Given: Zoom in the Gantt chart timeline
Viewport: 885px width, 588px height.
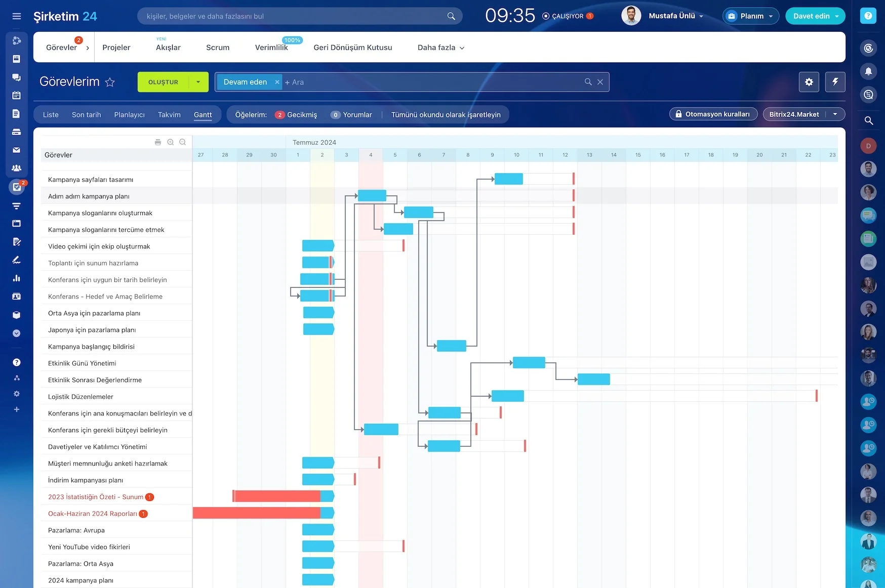Looking at the screenshot, I should click(x=171, y=142).
